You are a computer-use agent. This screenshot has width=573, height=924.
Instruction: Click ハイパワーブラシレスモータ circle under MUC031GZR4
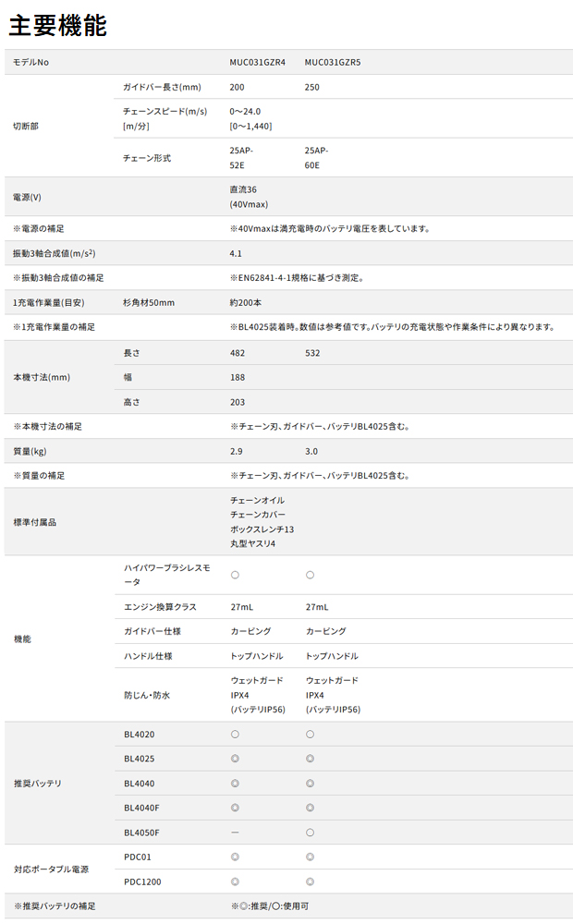pyautogui.click(x=235, y=575)
